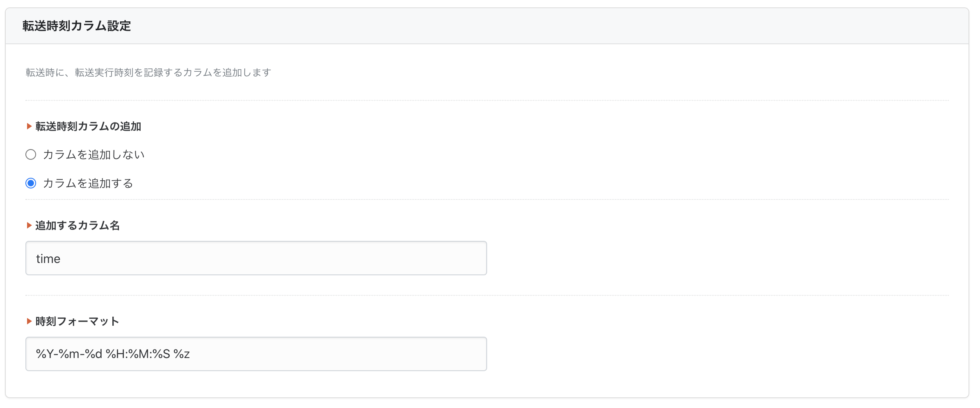Select the カラムを追加しない radio button
This screenshot has width=980, height=408.
(31, 154)
